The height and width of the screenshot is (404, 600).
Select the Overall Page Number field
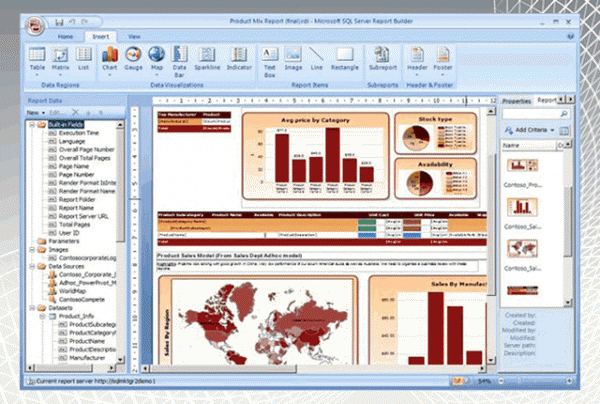pyautogui.click(x=86, y=150)
